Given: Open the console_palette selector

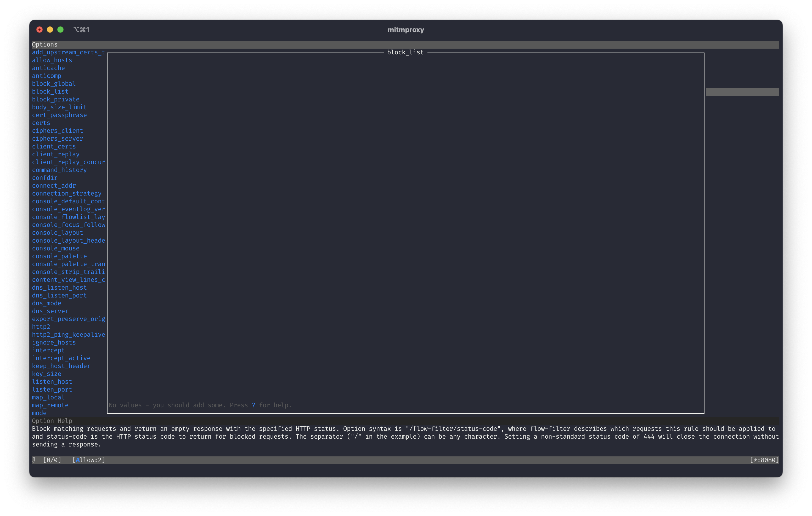Looking at the screenshot, I should coord(59,256).
